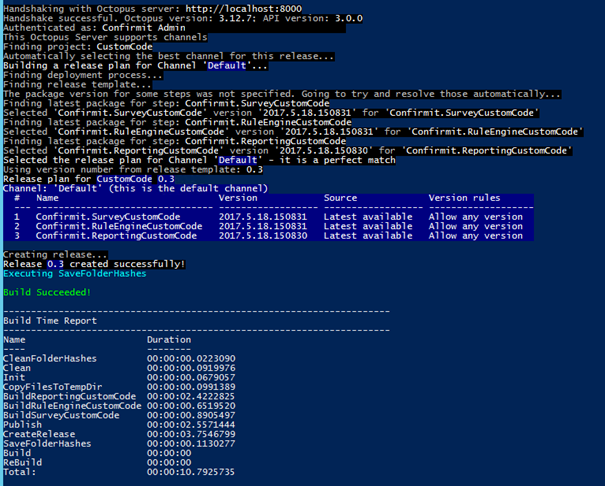
Task: Click 'This Octopus Server supports channels' line
Action: tap(105, 37)
